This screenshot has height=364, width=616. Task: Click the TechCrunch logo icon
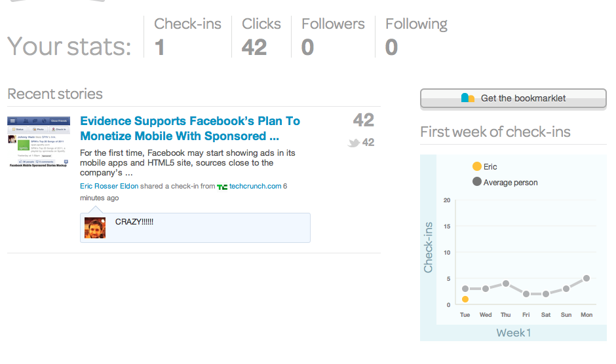pyautogui.click(x=223, y=187)
